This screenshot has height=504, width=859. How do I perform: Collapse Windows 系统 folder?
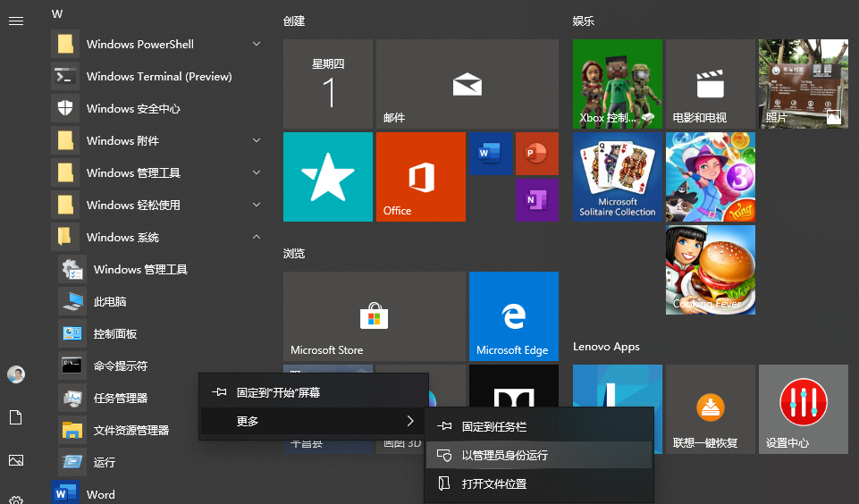[x=158, y=237]
